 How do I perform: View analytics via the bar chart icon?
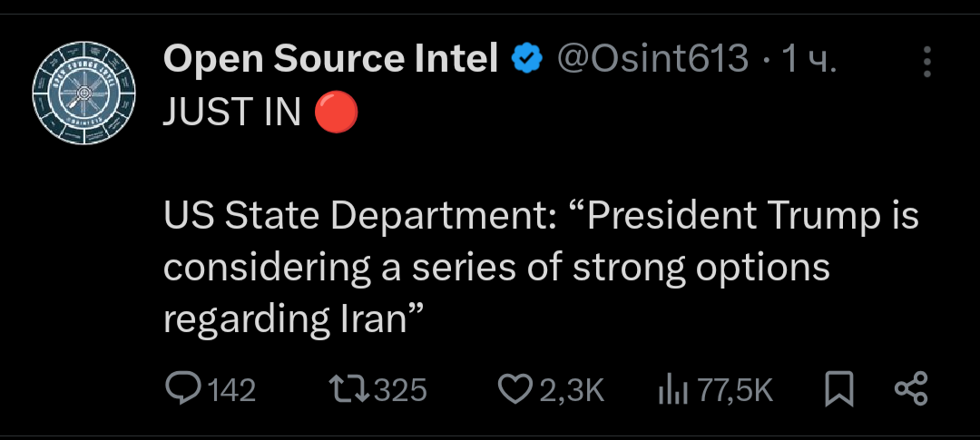(671, 389)
